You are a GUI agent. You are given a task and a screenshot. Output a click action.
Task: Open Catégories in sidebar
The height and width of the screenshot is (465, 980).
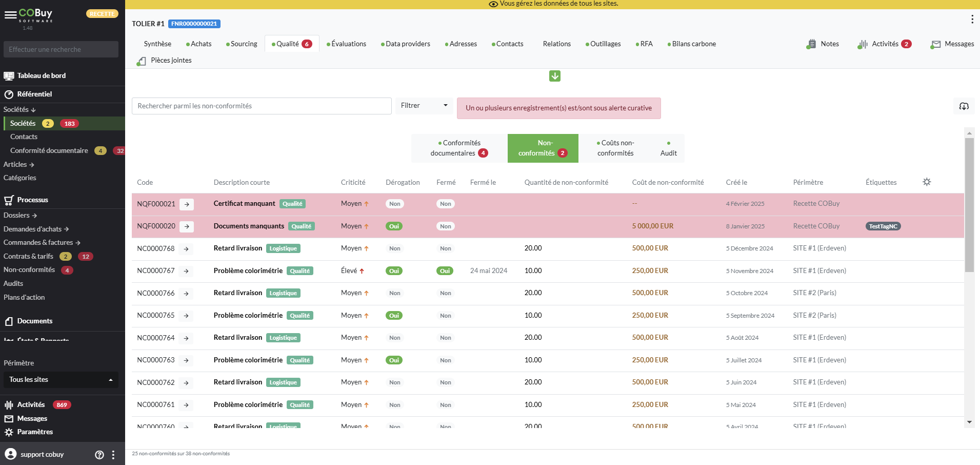[x=20, y=178]
